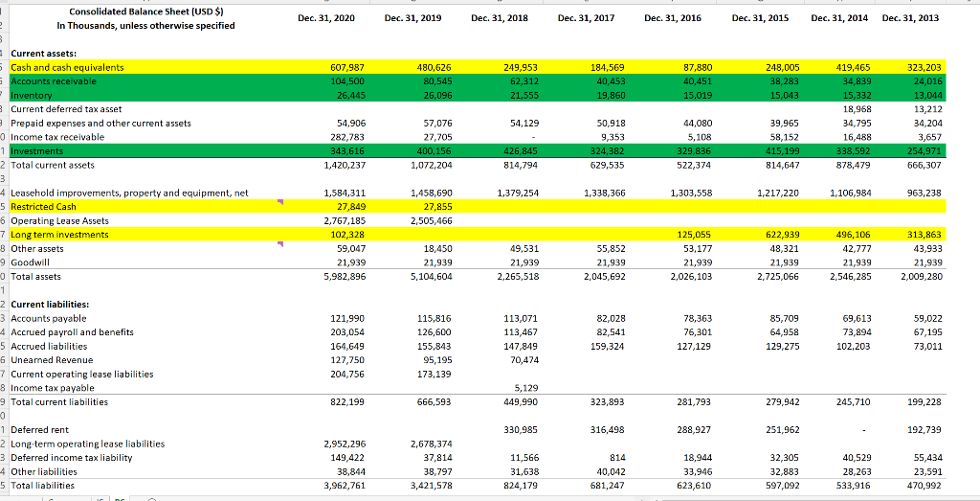
Task: Select the 'Income tax receivable' label
Action: (x=57, y=136)
